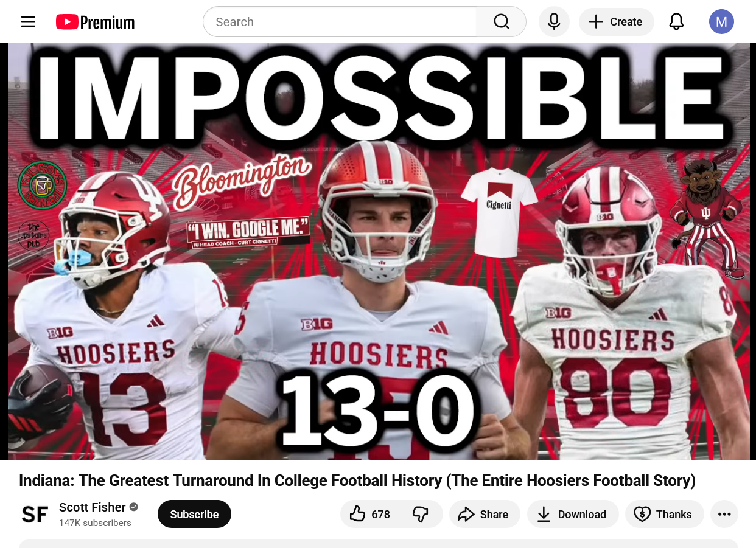Dislike the video with thumbs down

[421, 514]
